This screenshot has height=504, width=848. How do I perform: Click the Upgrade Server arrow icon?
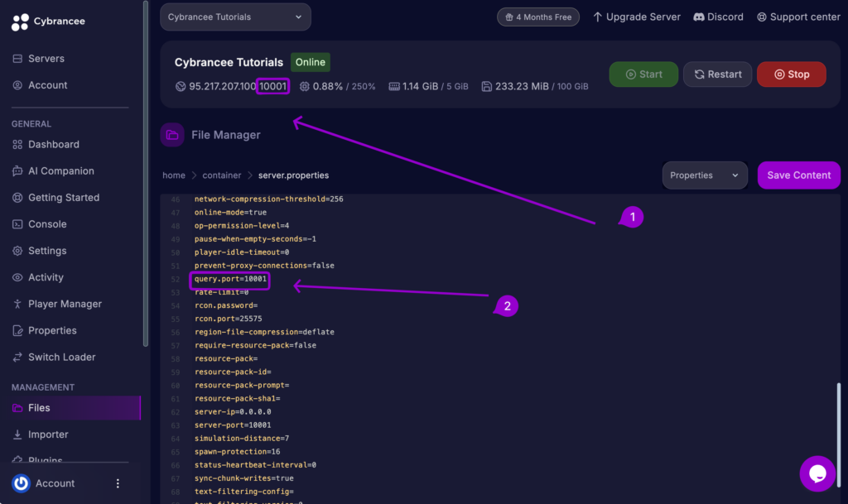[x=597, y=17]
